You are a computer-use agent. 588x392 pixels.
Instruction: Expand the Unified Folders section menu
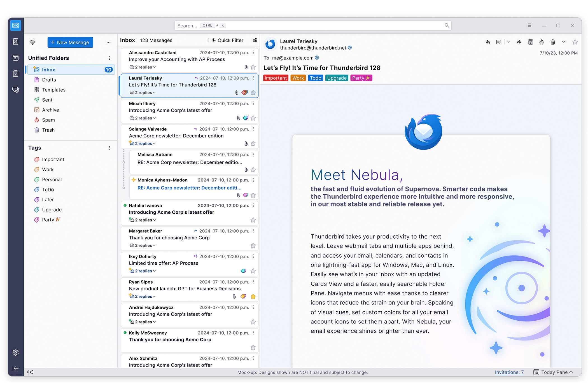click(x=109, y=58)
